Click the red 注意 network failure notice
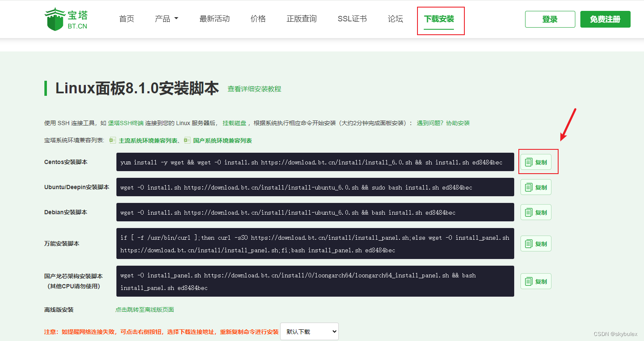 161,332
